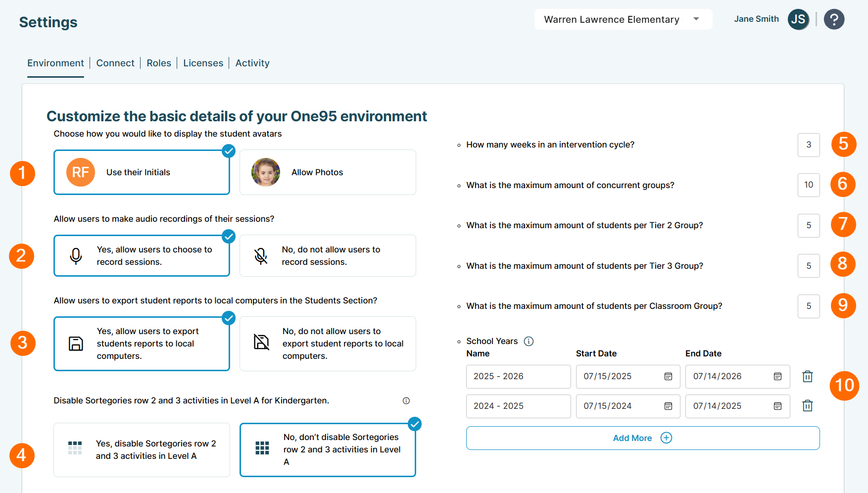Click the 07/14/2025 end date field
This screenshot has height=493, width=868.
(737, 406)
